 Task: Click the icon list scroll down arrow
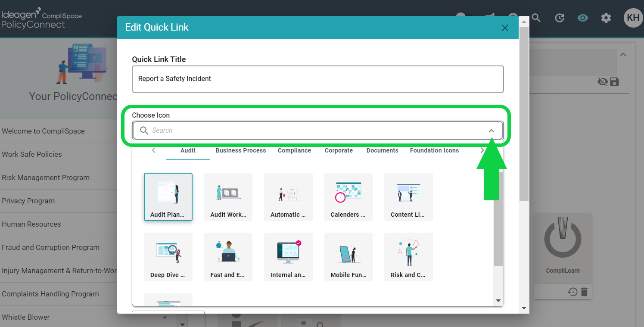click(x=498, y=301)
